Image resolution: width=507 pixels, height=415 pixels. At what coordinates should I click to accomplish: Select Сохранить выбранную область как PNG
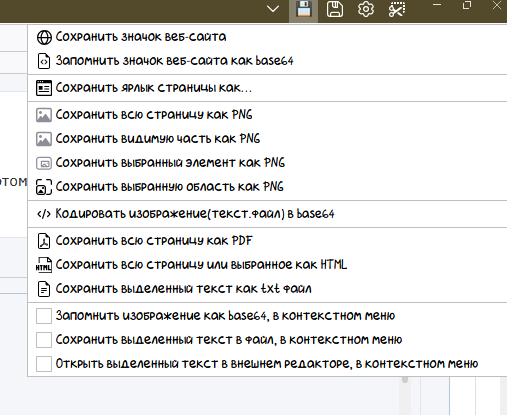coord(169,187)
